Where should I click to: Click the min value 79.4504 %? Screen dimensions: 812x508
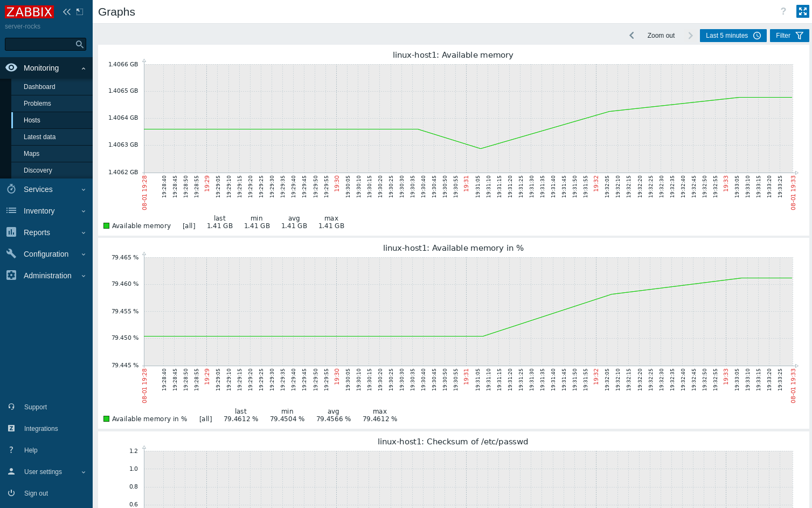287,419
